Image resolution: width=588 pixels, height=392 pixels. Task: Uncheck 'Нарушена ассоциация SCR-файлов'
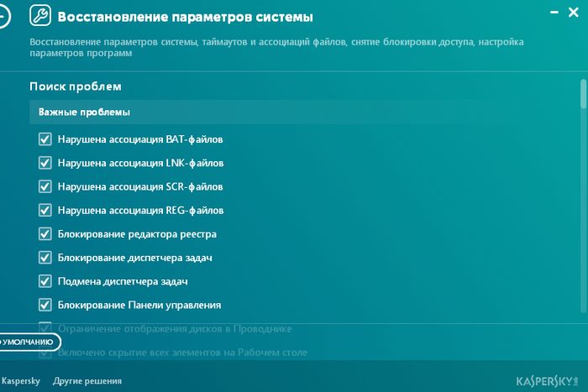[45, 186]
